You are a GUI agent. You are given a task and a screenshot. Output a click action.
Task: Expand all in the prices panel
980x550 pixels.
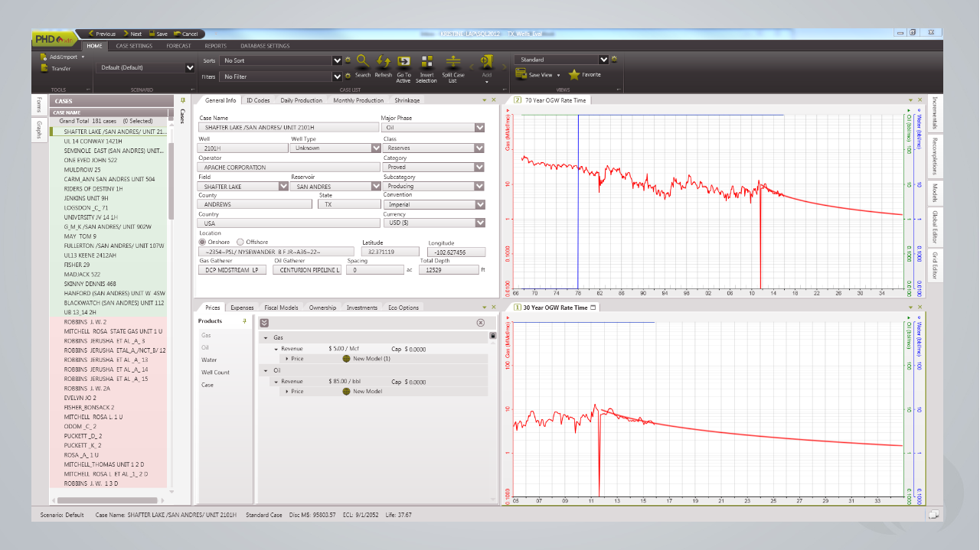[264, 323]
